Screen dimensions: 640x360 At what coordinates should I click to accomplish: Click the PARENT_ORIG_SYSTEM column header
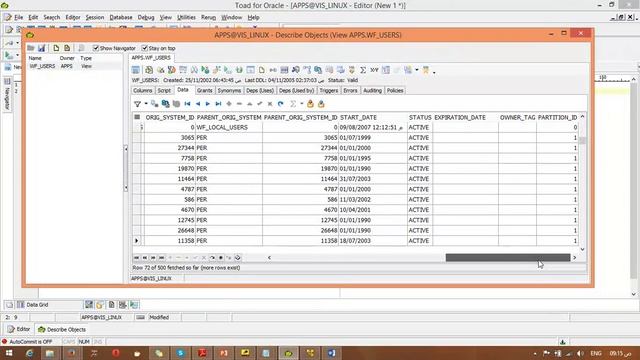point(229,118)
